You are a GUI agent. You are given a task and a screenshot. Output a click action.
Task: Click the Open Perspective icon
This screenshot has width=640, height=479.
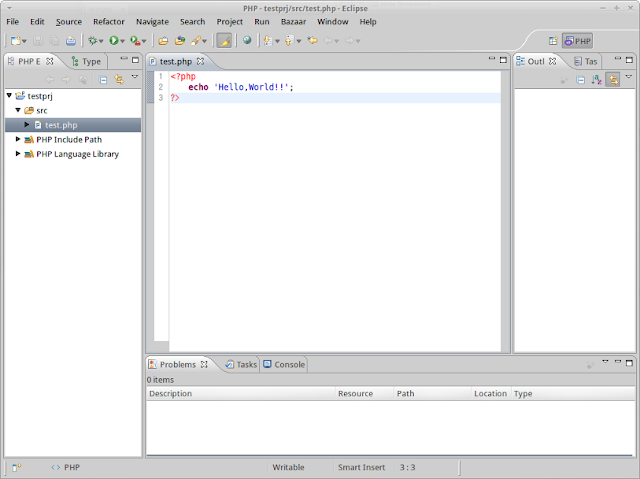click(x=553, y=41)
